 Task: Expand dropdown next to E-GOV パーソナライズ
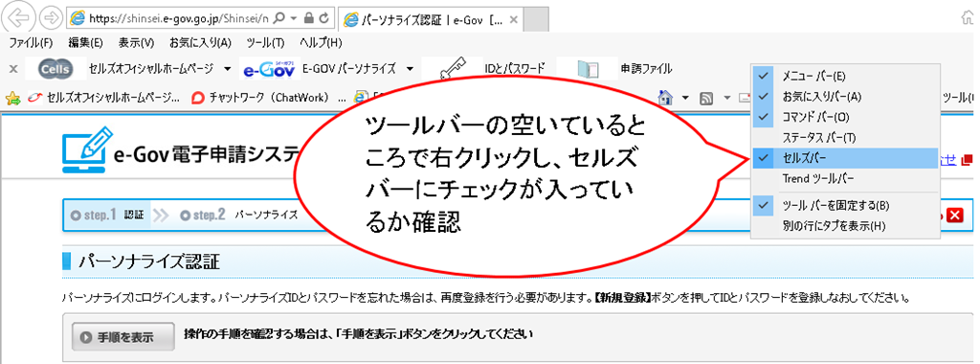[410, 68]
